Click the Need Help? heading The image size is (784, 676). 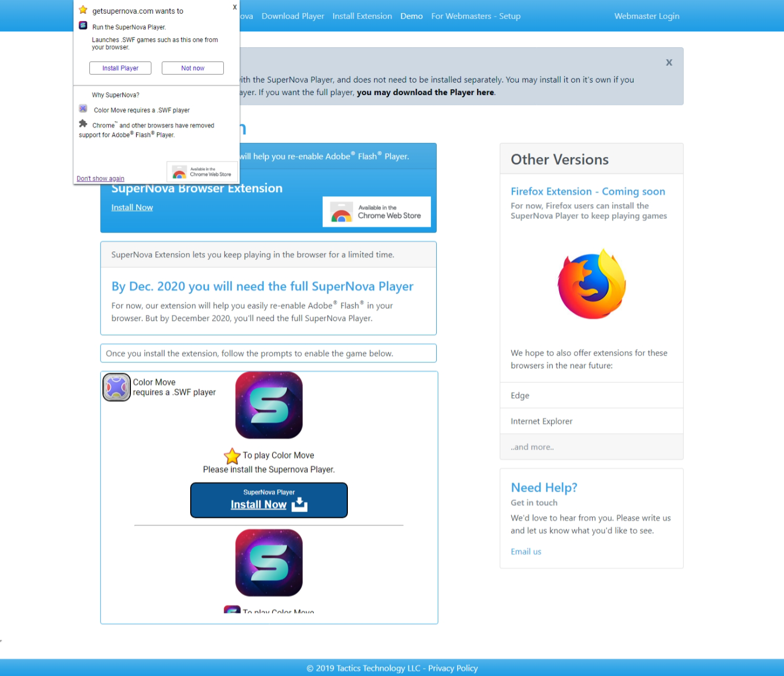(544, 488)
